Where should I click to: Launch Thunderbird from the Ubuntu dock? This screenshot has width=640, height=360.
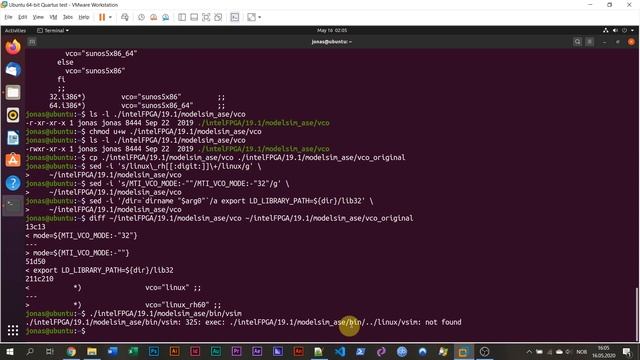pyautogui.click(x=13, y=70)
